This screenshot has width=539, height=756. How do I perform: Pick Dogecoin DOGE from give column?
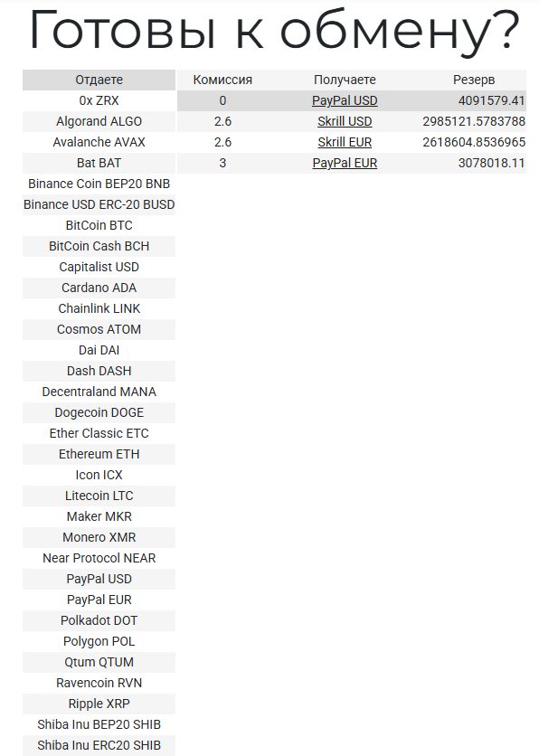coord(99,412)
